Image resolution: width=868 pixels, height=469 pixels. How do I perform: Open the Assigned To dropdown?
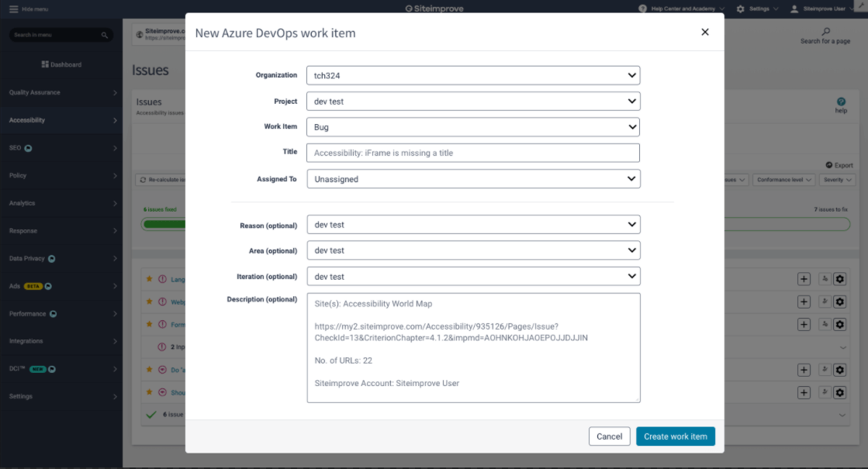(x=473, y=179)
